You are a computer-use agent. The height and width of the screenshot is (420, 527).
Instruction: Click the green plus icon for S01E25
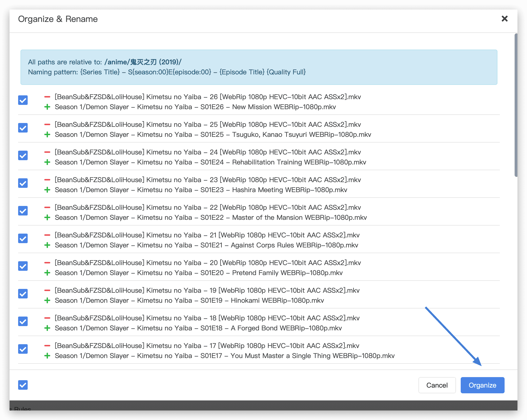pyautogui.click(x=47, y=134)
